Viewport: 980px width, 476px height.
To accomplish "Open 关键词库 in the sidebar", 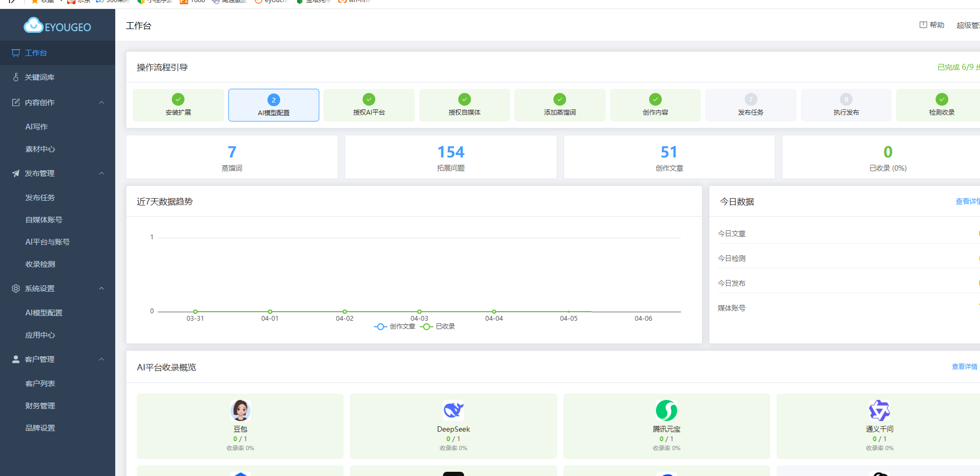I will [40, 77].
